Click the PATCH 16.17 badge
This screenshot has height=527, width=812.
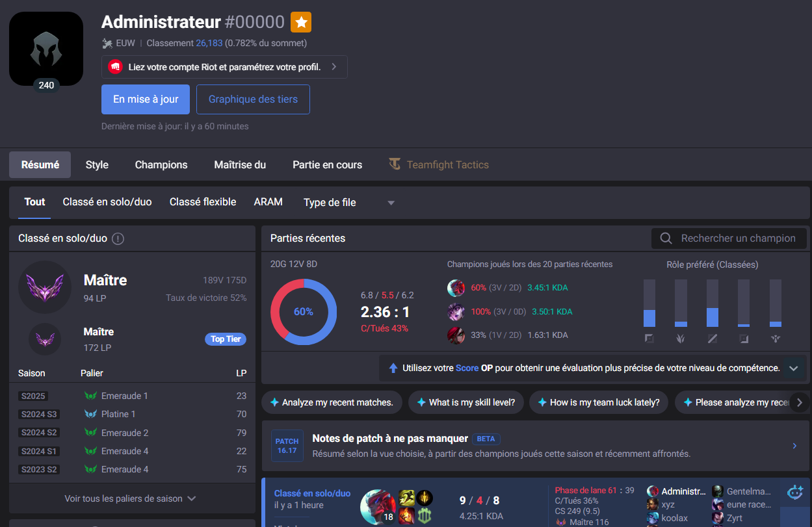(x=287, y=446)
